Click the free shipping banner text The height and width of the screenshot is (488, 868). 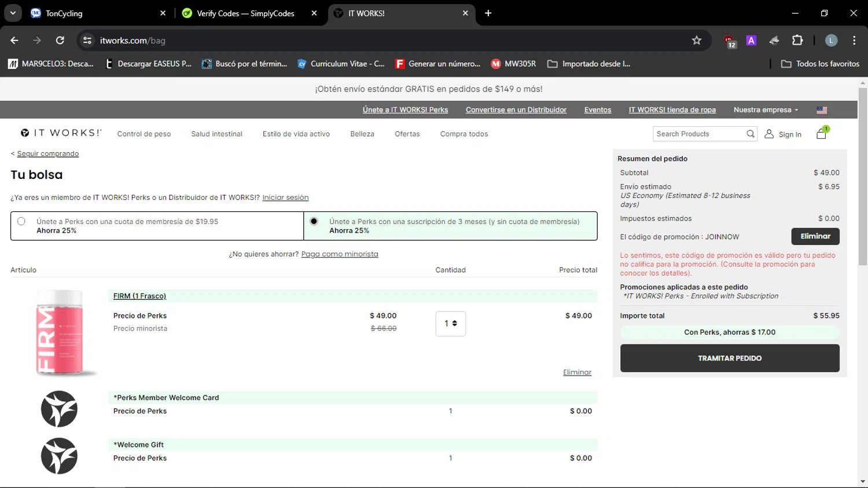click(429, 89)
